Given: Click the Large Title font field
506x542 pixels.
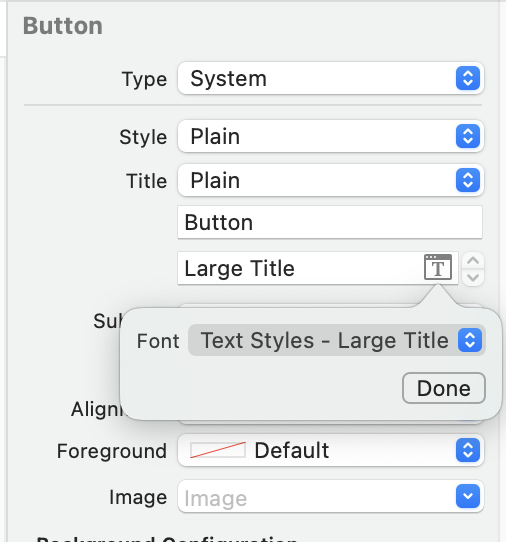Looking at the screenshot, I should tap(301, 268).
